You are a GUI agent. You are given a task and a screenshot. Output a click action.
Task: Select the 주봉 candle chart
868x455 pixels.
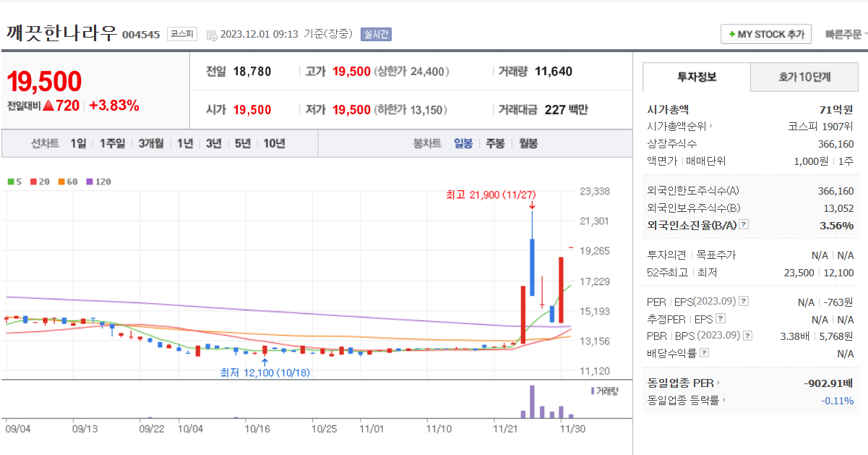click(495, 143)
